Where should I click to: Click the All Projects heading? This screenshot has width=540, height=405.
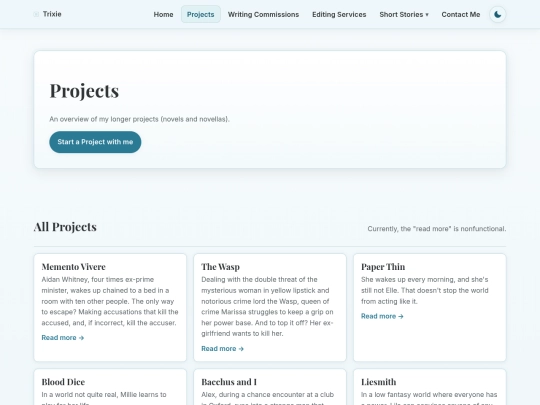coord(65,227)
